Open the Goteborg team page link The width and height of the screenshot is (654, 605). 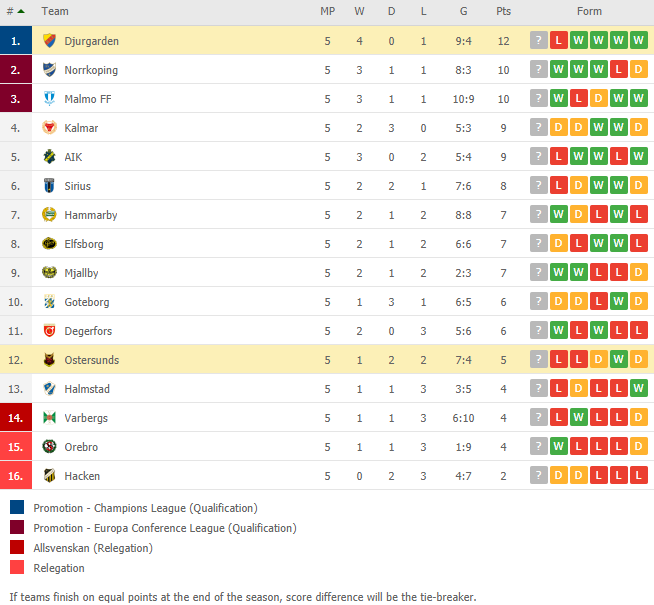pos(87,302)
